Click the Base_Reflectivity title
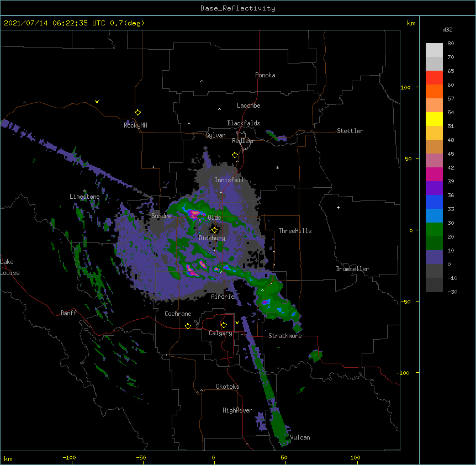 [238, 8]
